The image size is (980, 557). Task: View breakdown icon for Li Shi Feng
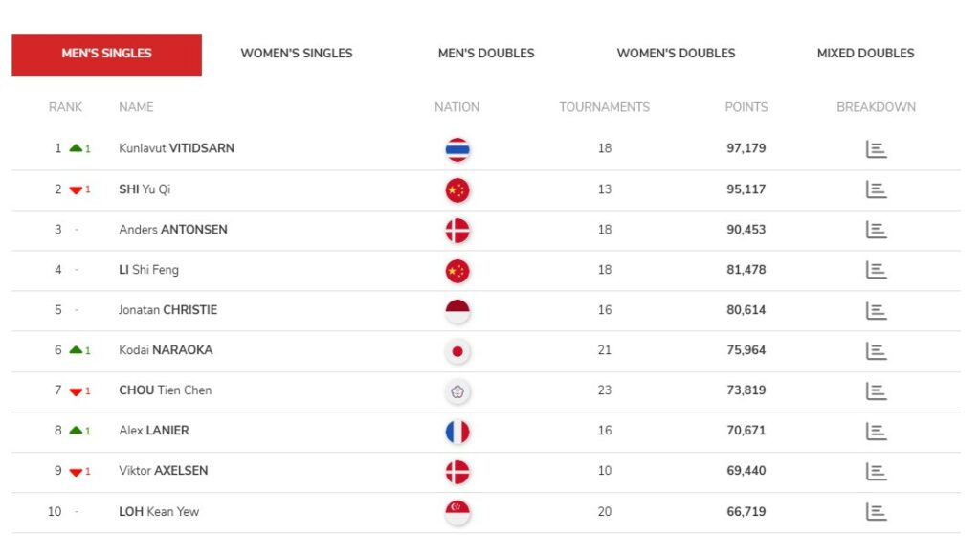(x=876, y=270)
